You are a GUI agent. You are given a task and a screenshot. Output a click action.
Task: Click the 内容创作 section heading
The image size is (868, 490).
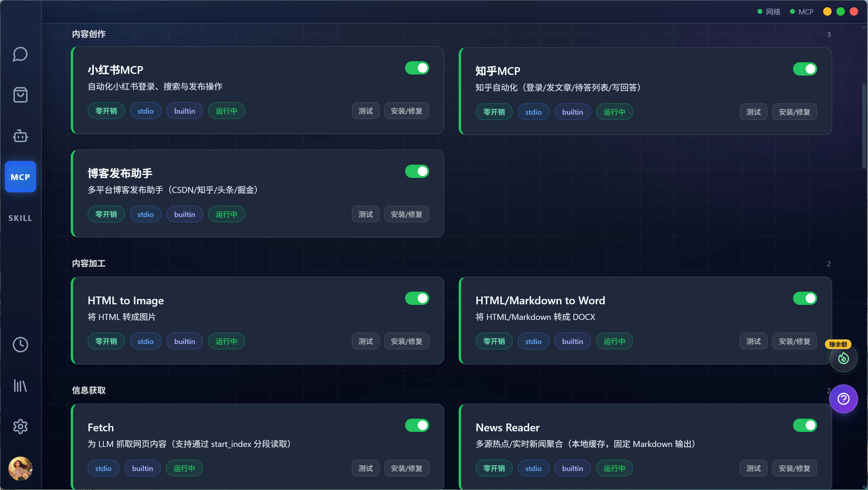pyautogui.click(x=88, y=34)
